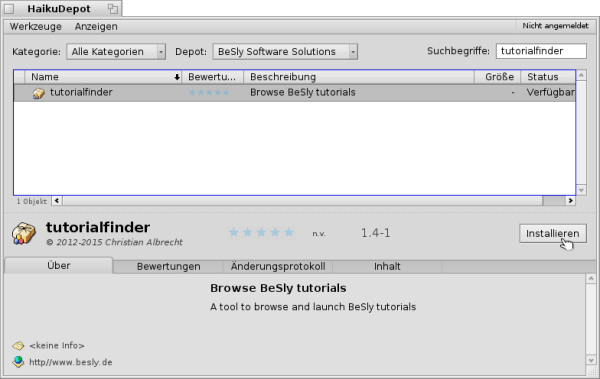The width and height of the screenshot is (600, 379).
Task: Click the rating stars in the list row
Action: (209, 93)
